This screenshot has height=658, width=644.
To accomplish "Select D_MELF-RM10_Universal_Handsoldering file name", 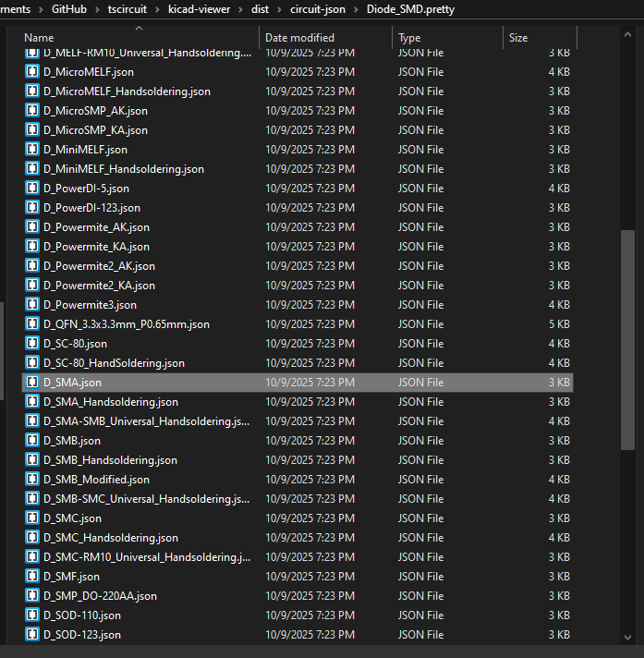I will pyautogui.click(x=147, y=53).
